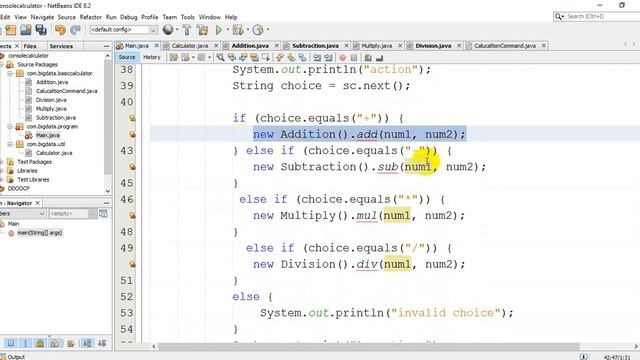Screen dimensions: 640x360
Task: Click the Last Edit icon in editor toolbar
Action: (x=174, y=58)
